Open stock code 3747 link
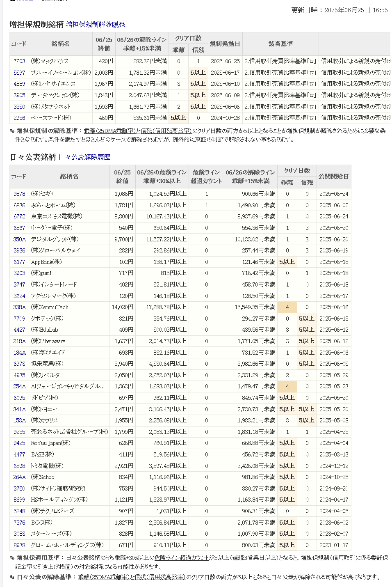The width and height of the screenshot is (392, 587). (19, 284)
